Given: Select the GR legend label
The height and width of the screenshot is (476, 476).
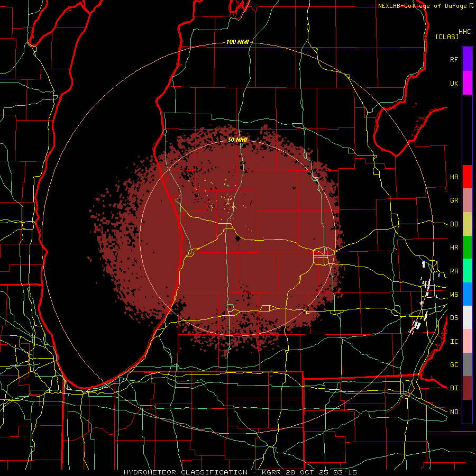Looking at the screenshot, I should (x=454, y=200).
